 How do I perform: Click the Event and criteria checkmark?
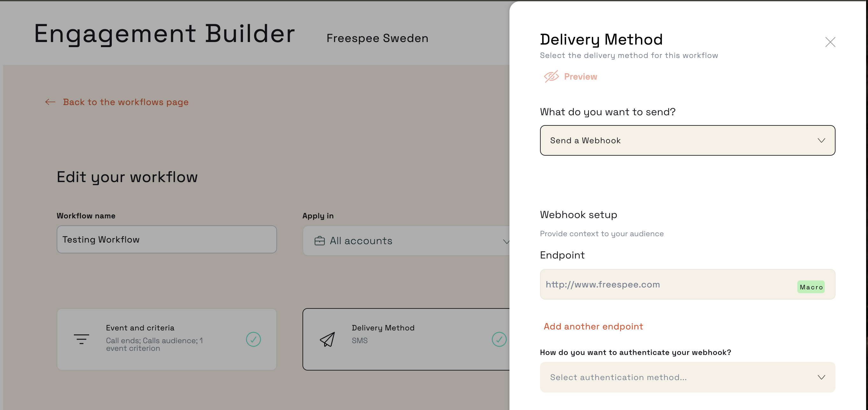coord(253,339)
